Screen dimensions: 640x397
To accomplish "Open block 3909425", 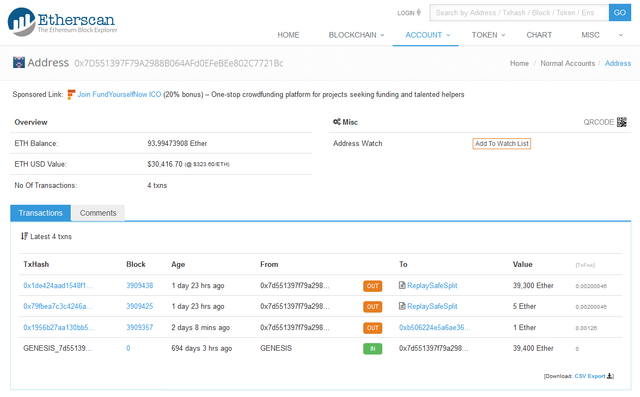I will click(x=140, y=306).
